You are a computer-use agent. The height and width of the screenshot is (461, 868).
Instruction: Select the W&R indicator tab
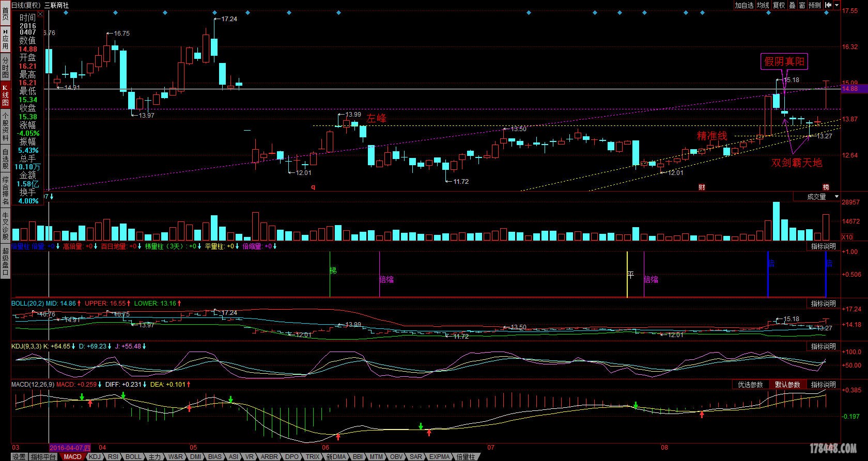[x=176, y=457]
